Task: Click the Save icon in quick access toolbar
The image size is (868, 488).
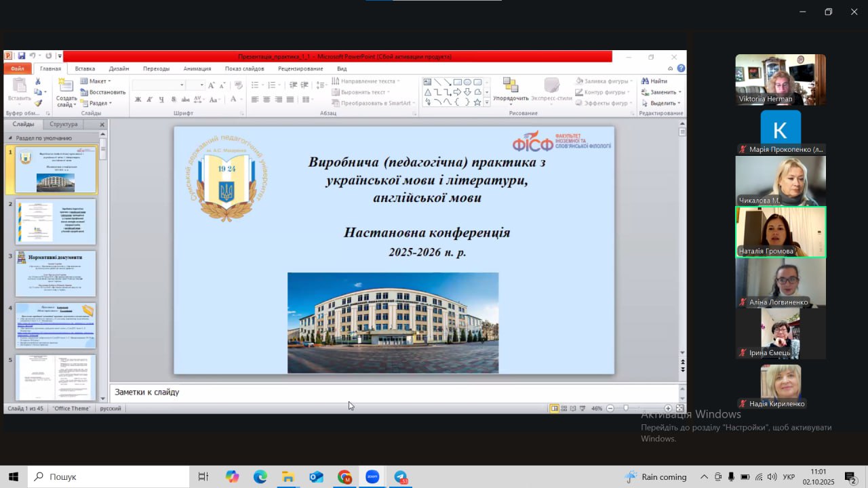Action: (x=22, y=56)
